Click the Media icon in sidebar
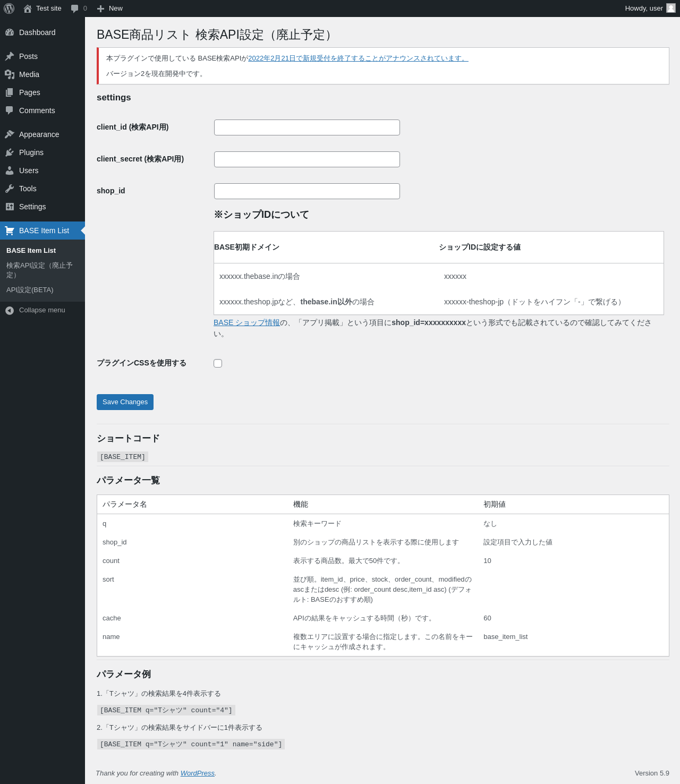Image resolution: width=680 pixels, height=784 pixels. point(10,74)
